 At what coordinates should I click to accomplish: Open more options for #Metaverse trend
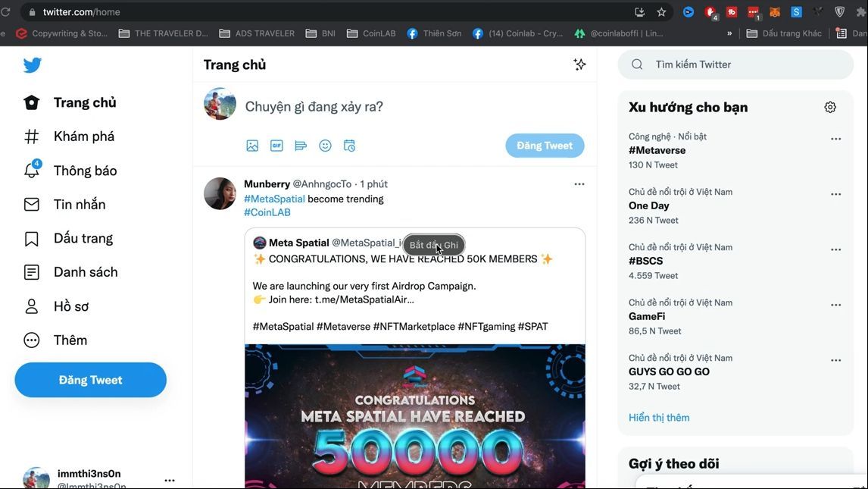click(x=836, y=139)
